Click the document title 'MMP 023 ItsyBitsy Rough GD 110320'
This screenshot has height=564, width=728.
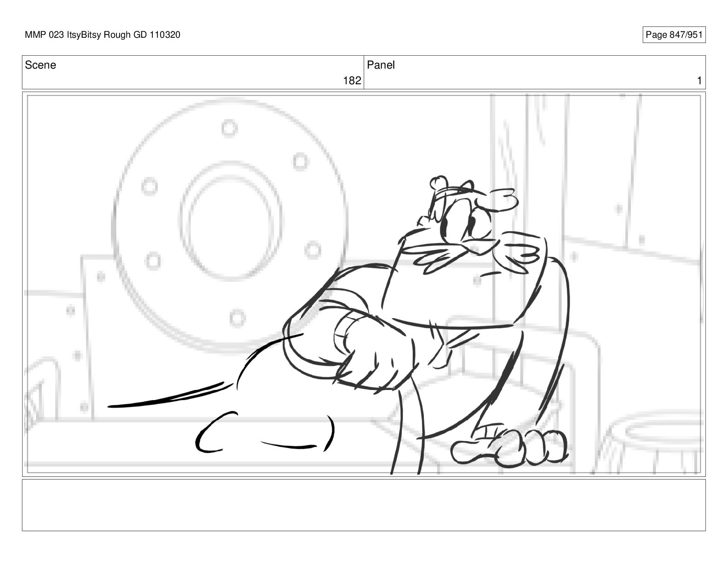pyautogui.click(x=103, y=35)
